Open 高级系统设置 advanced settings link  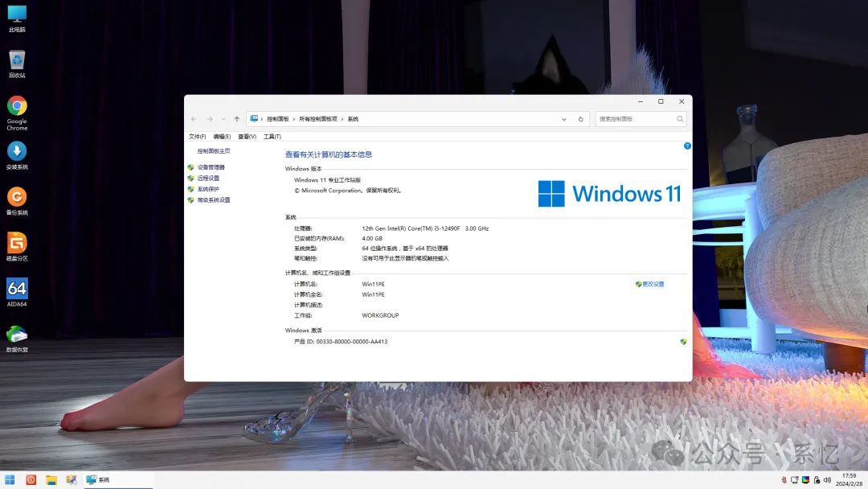pos(214,200)
